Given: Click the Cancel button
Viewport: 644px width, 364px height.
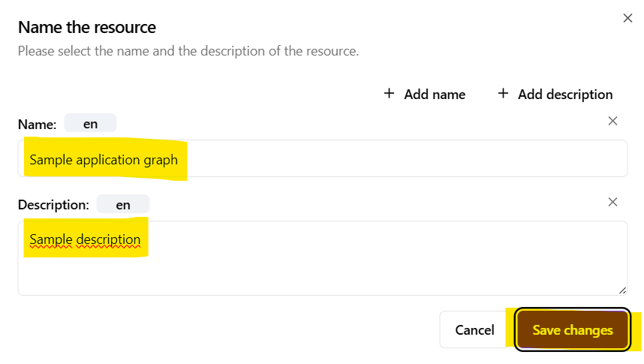Looking at the screenshot, I should [474, 330].
